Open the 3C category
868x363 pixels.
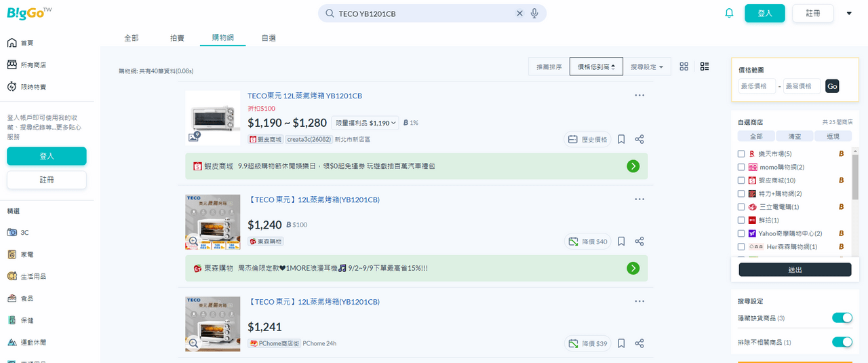click(18, 232)
